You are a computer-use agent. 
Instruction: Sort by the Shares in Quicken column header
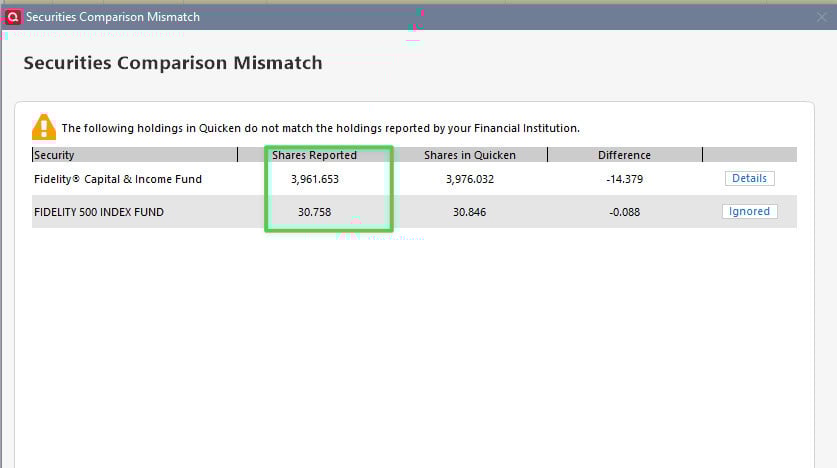[470, 155]
